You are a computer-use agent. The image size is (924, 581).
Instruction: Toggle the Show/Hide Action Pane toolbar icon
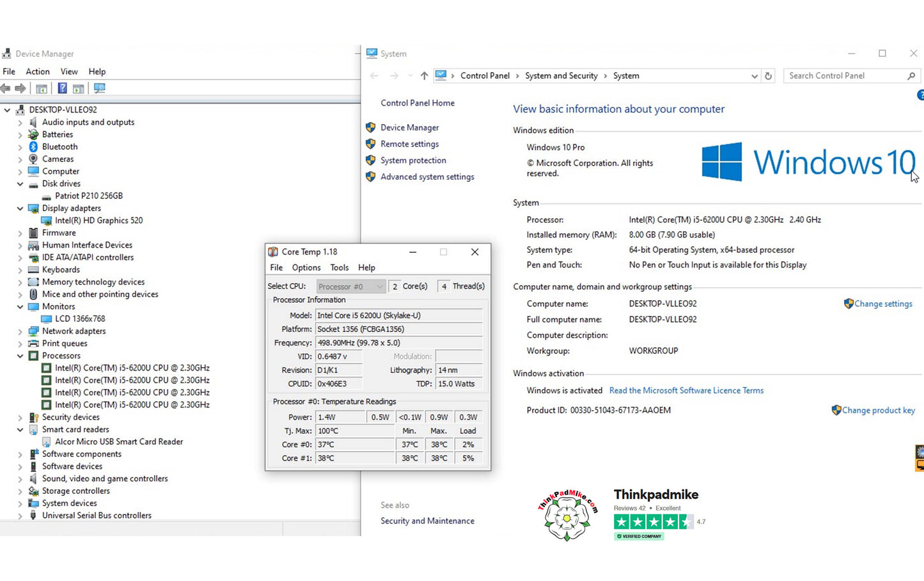pos(79,88)
